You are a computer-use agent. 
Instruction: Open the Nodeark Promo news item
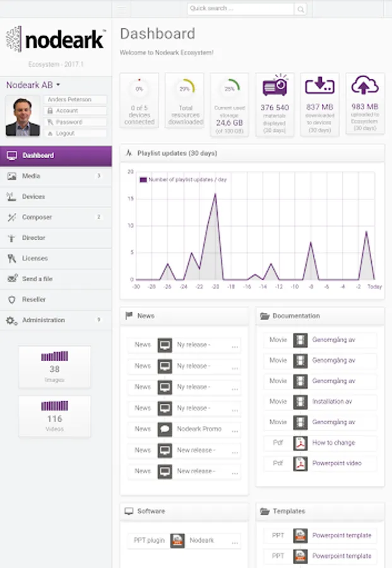(x=199, y=429)
